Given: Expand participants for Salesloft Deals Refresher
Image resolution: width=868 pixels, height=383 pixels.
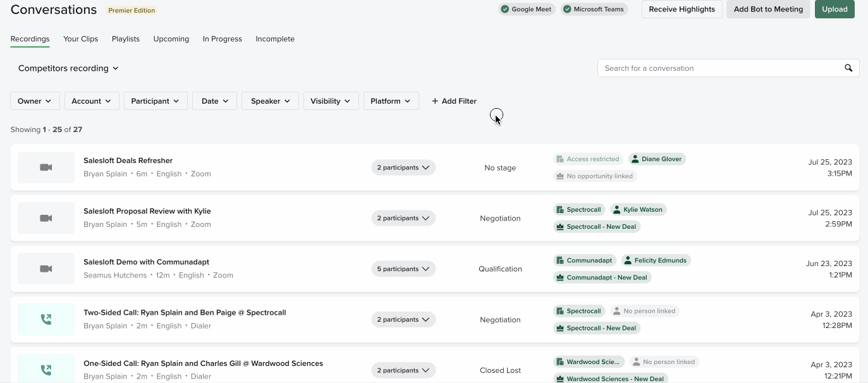Looking at the screenshot, I should (403, 167).
